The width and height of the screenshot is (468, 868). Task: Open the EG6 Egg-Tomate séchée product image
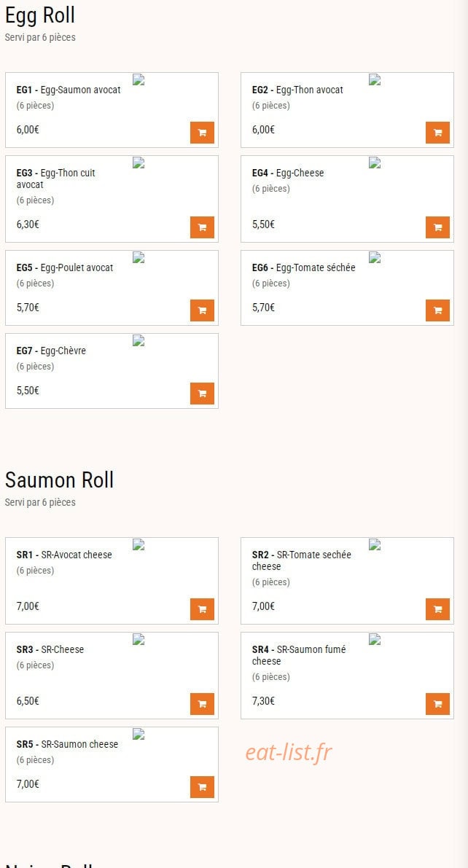(375, 257)
